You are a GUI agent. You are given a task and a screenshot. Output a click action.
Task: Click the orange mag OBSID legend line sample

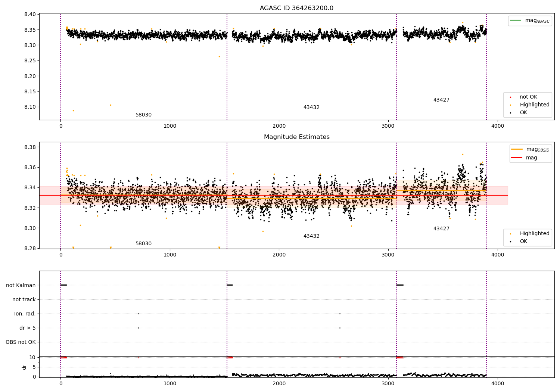tap(517, 149)
